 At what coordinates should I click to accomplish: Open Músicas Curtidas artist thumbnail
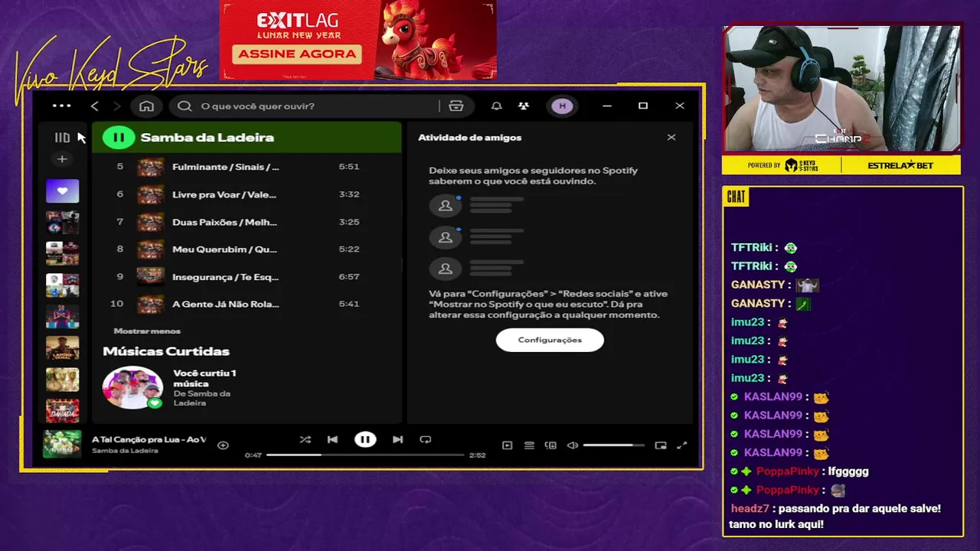coord(132,387)
